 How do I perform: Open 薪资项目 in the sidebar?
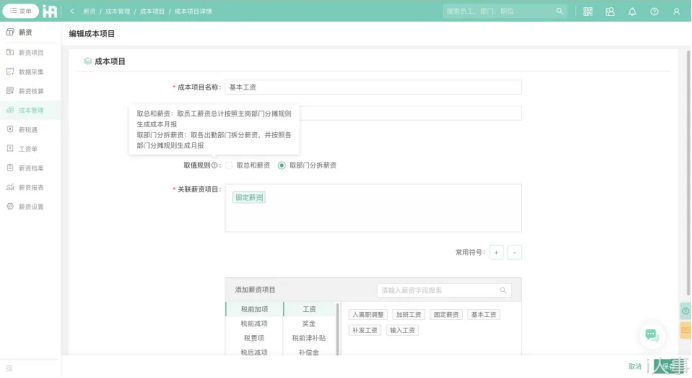coord(30,52)
